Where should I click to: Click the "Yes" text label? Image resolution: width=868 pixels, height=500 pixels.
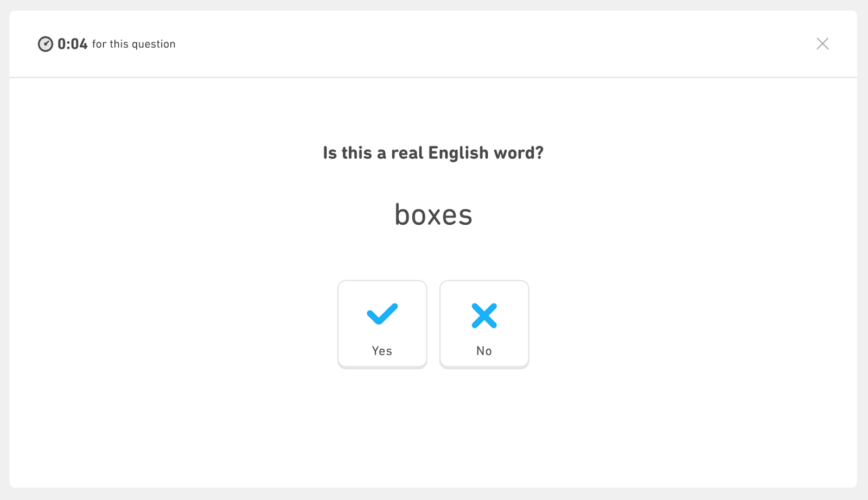pyautogui.click(x=382, y=351)
